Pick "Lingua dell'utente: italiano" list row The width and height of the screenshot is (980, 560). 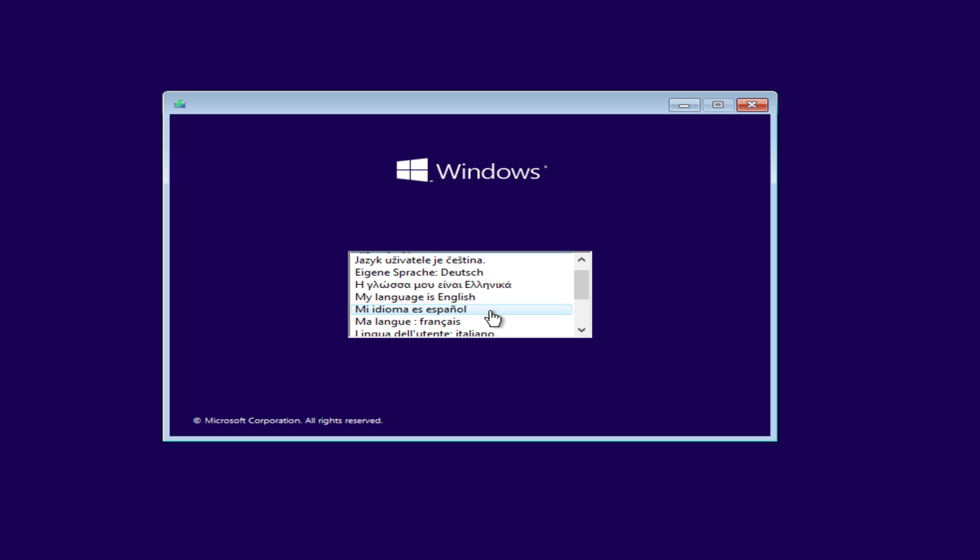click(x=462, y=333)
